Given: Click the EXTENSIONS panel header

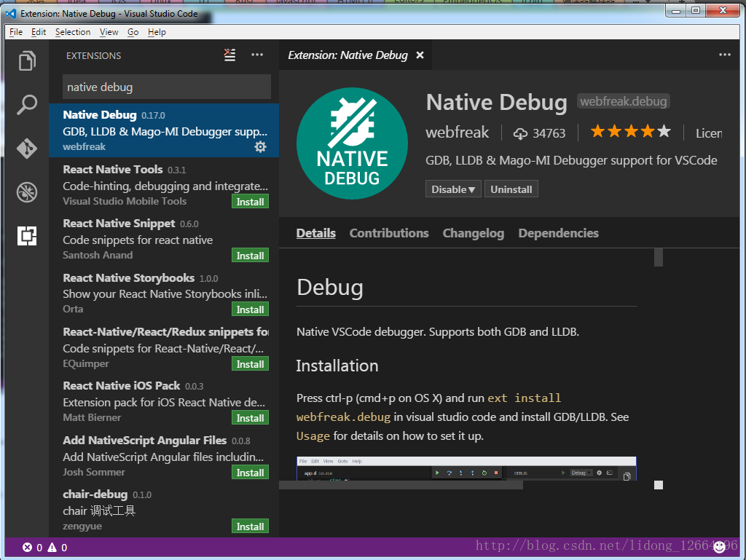Looking at the screenshot, I should 94,55.
